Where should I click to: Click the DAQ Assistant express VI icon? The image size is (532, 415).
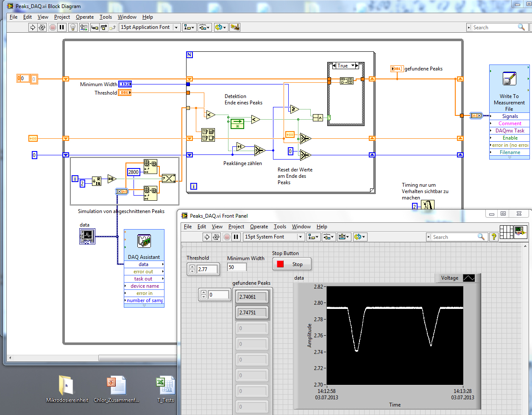pyautogui.click(x=144, y=241)
